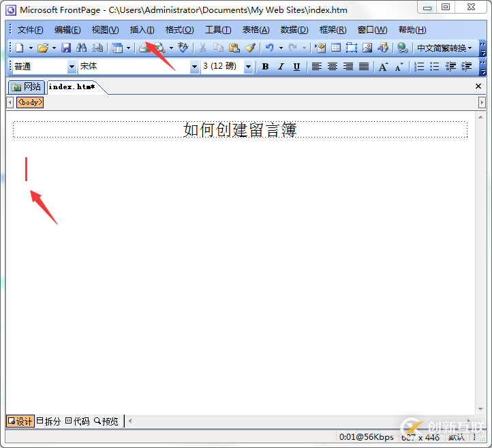
Task: Apply a numbered list
Action: pyautogui.click(x=419, y=67)
